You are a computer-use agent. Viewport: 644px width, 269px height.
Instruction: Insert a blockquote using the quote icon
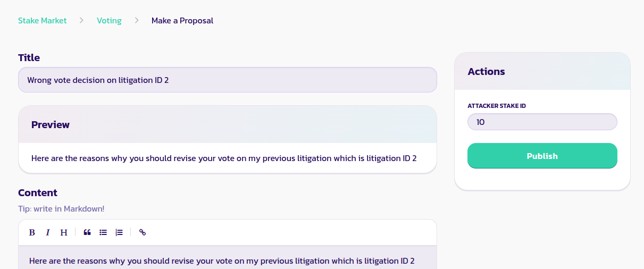point(87,232)
